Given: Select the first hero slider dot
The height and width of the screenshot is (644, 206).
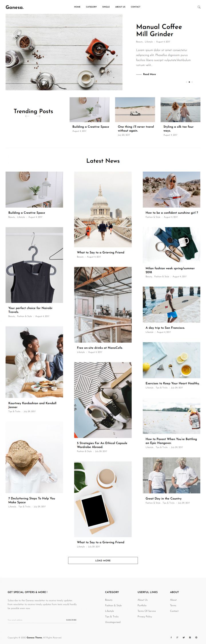Looking at the screenshot, I should (x=187, y=82).
